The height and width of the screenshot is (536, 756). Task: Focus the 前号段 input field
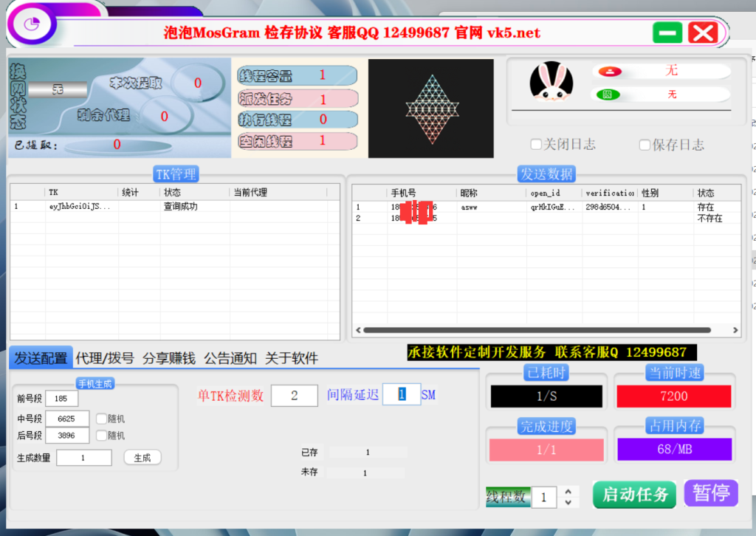[x=62, y=399]
